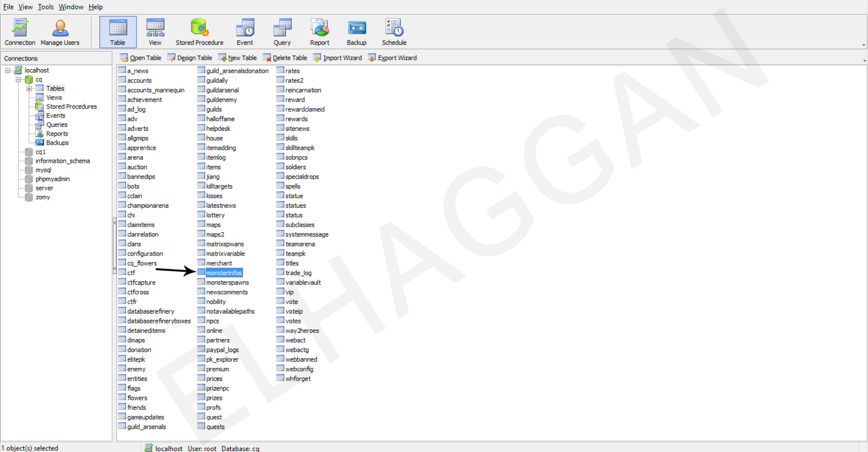Expand the Tables tree node
The height and width of the screenshot is (452, 868).
pyautogui.click(x=29, y=89)
